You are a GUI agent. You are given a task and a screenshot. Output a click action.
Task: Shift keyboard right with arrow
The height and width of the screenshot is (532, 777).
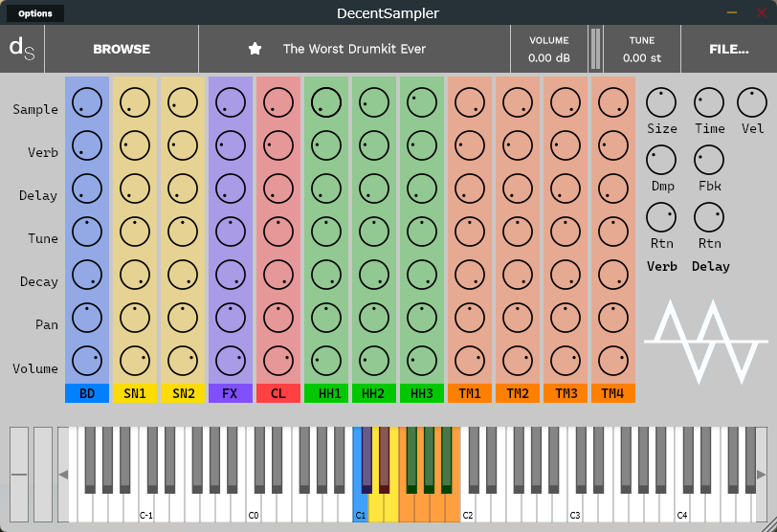[x=761, y=475]
